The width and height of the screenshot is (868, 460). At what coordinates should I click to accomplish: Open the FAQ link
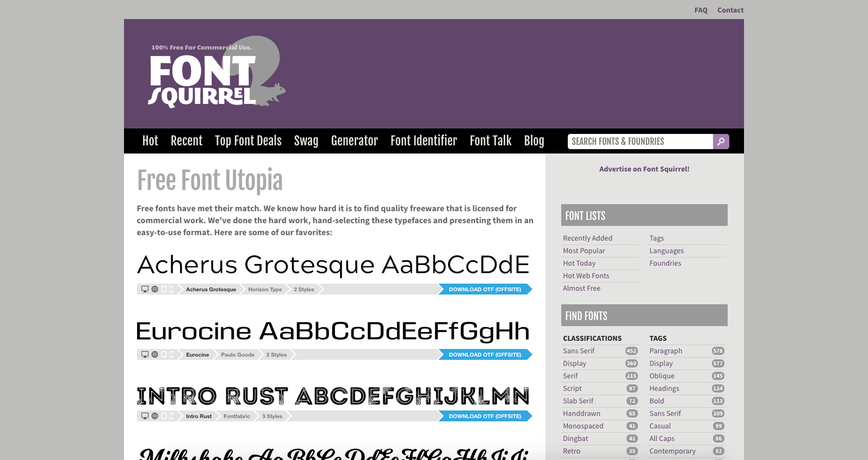(701, 10)
